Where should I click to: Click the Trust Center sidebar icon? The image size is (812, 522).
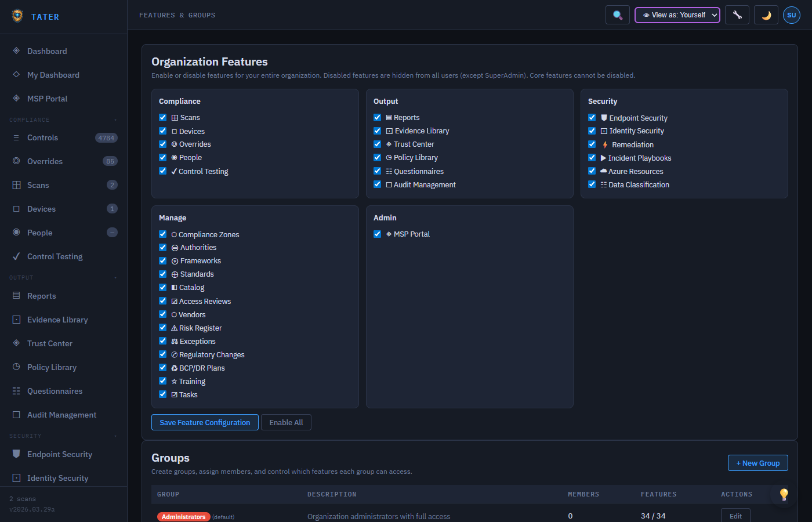[x=16, y=343]
